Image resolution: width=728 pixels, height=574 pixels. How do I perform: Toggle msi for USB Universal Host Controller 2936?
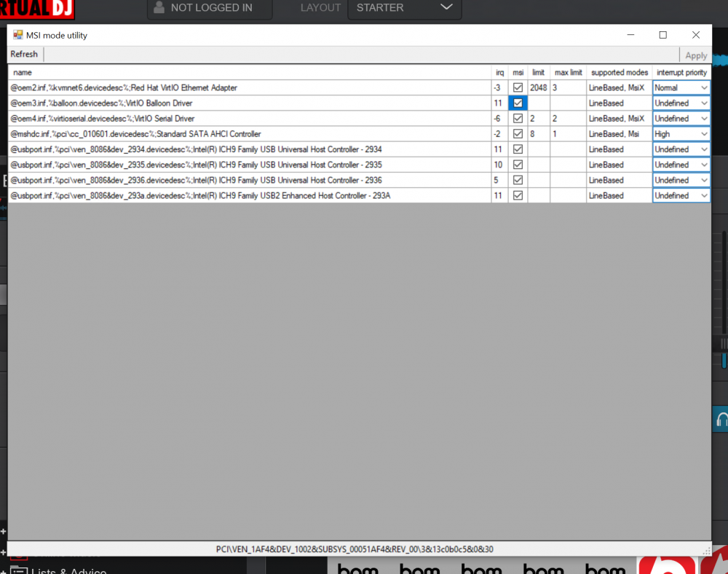518,180
